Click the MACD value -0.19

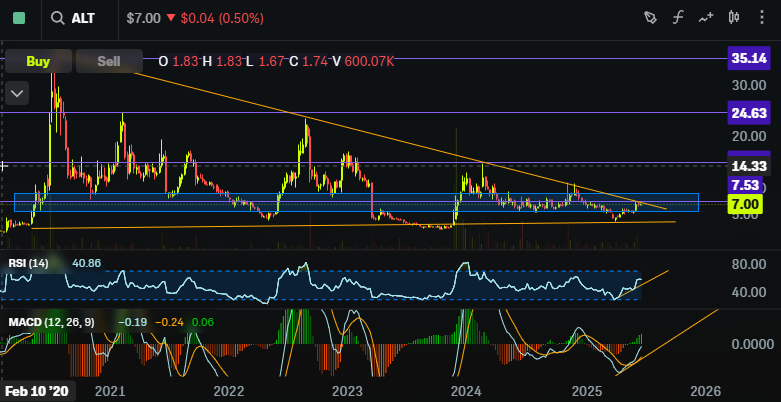[132, 322]
